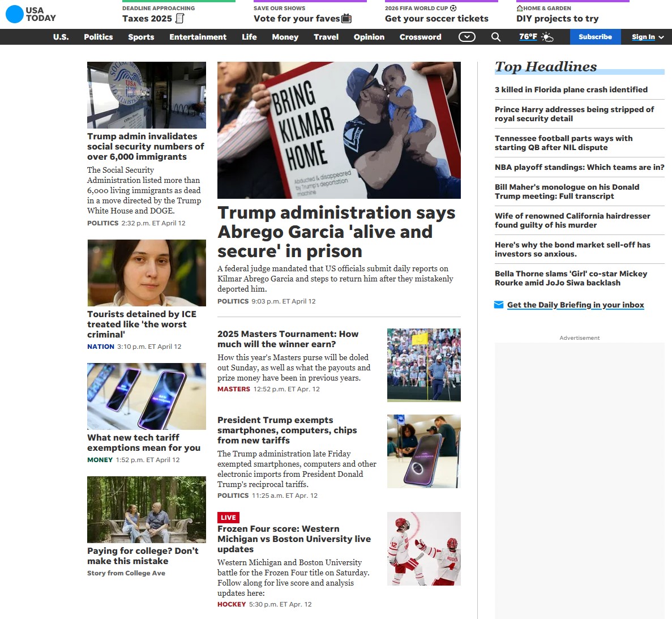Read Bill Maher's monologue full transcript

(567, 191)
